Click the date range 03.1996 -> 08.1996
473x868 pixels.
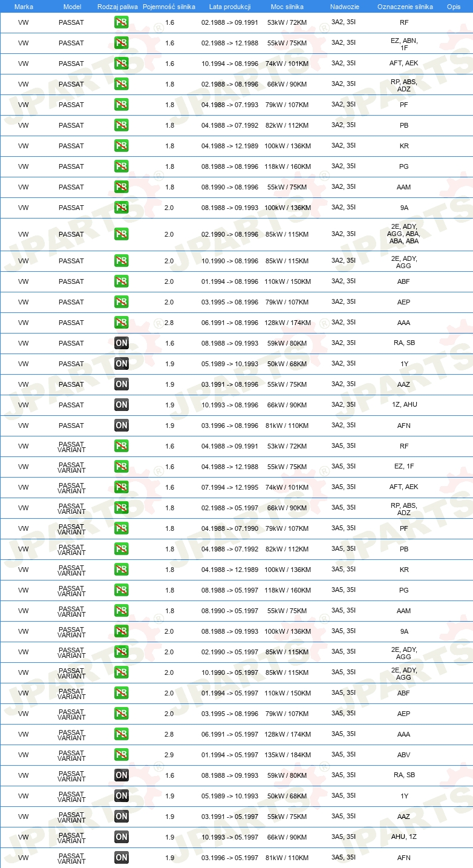tap(230, 426)
